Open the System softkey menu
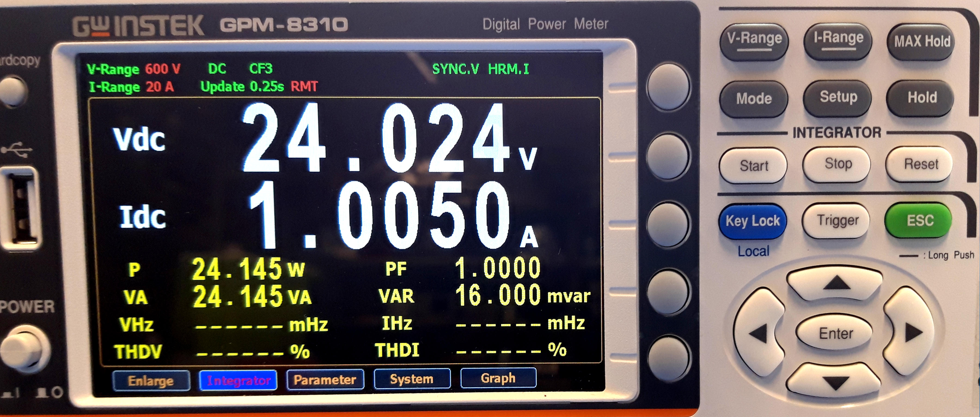 tap(412, 379)
